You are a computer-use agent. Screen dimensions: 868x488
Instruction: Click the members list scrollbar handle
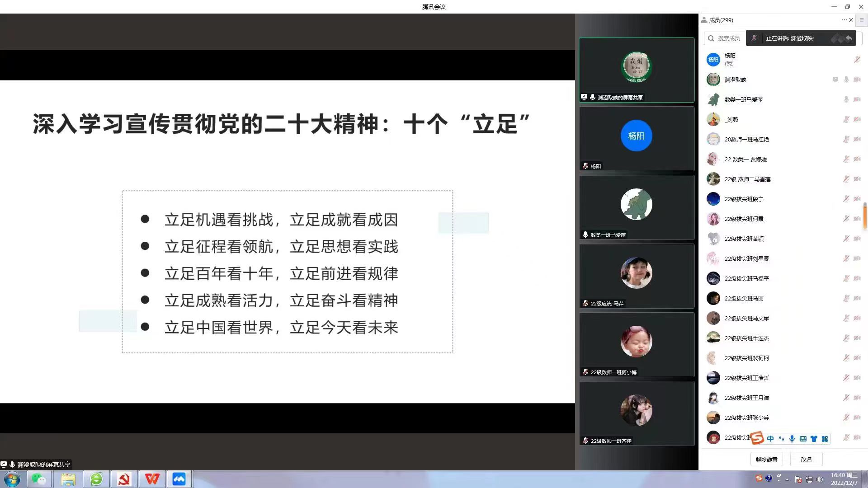click(x=865, y=216)
